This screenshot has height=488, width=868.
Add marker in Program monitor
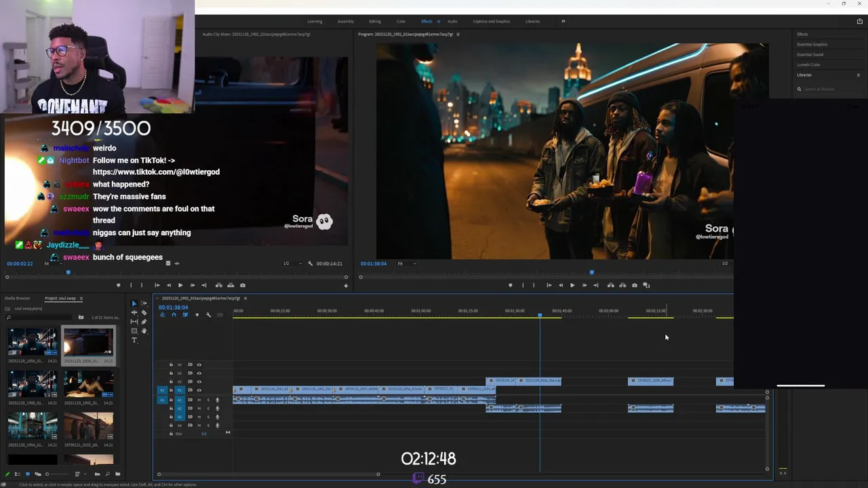click(x=511, y=285)
